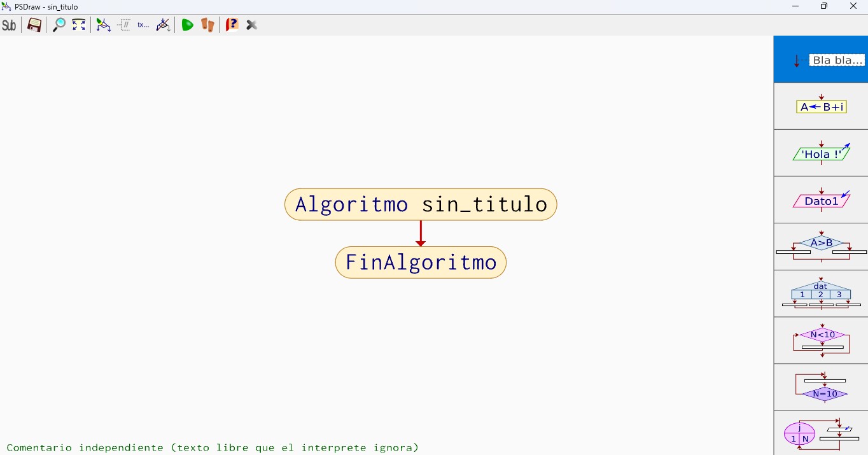The image size is (868, 455).
Task: Pick the 'A←B+i' assignment block
Action: (x=821, y=106)
